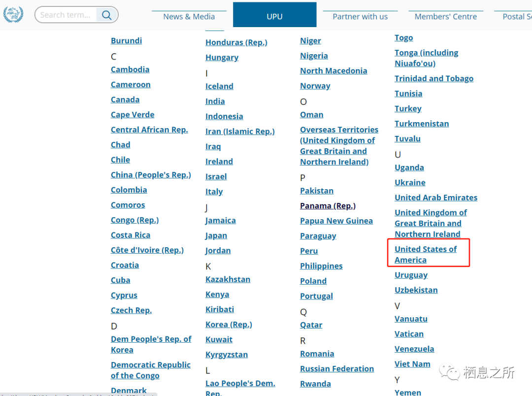This screenshot has width=532, height=396.
Task: Go to the Colombia page
Action: (x=129, y=190)
